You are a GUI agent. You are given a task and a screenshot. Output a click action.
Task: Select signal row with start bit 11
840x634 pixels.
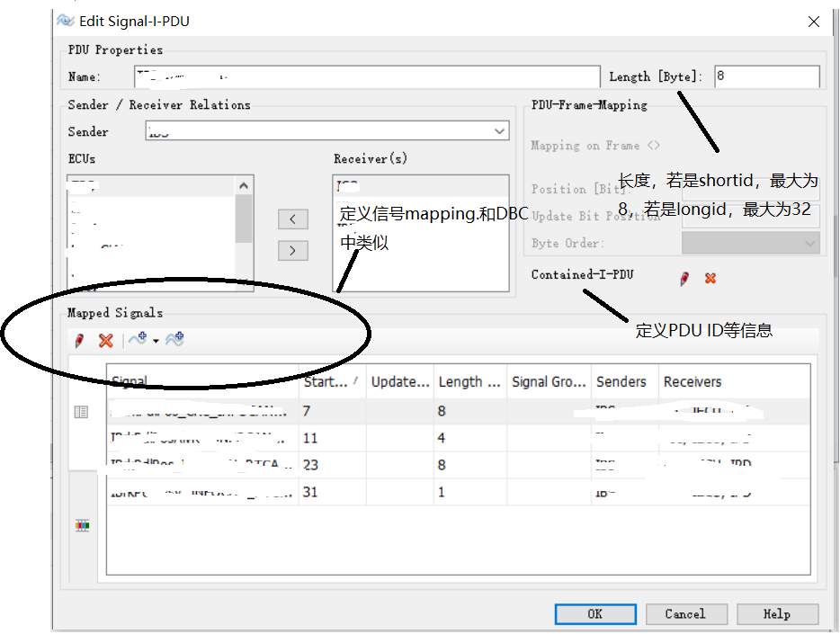[x=458, y=438]
